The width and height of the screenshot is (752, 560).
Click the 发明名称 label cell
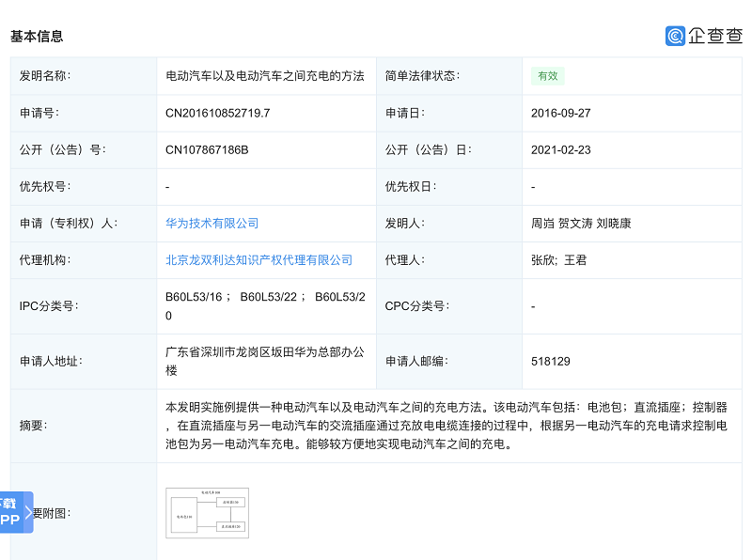click(x=84, y=76)
